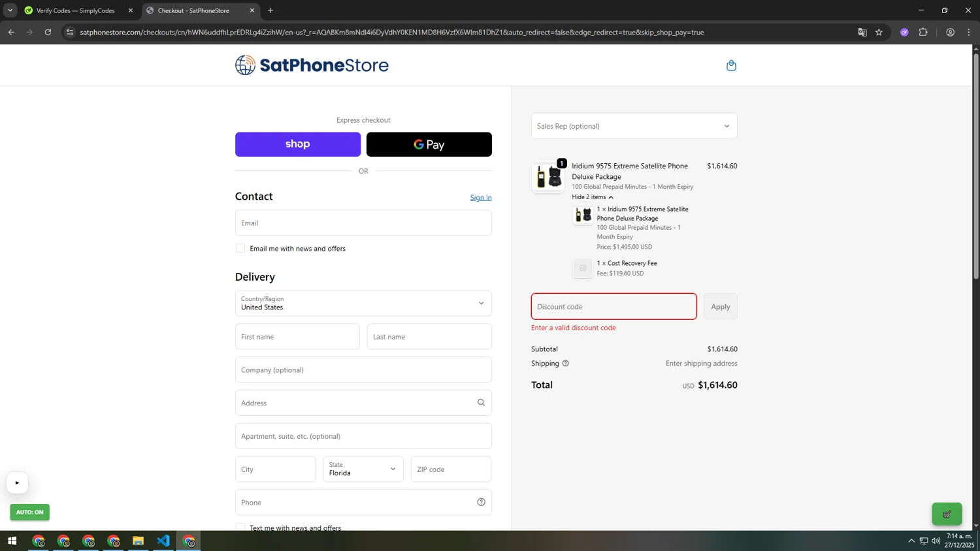Click the shipping info question icon
This screenshot has width=980, height=551.
(x=566, y=364)
